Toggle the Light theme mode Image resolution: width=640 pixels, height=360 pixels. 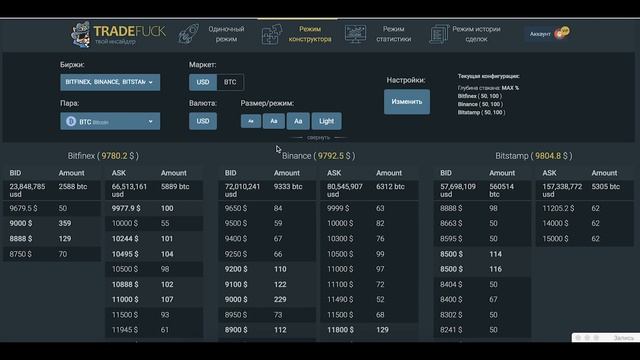coord(327,121)
